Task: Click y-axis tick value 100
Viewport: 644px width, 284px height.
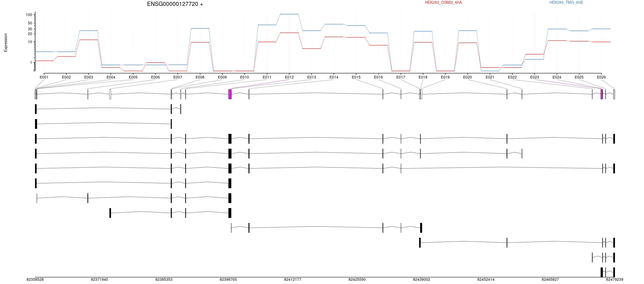Action: [29, 15]
